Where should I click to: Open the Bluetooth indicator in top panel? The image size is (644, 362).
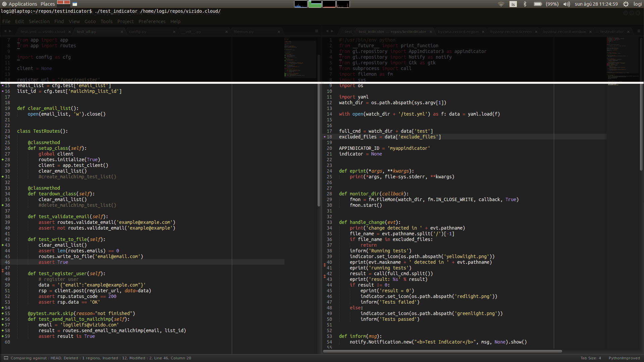click(x=525, y=4)
